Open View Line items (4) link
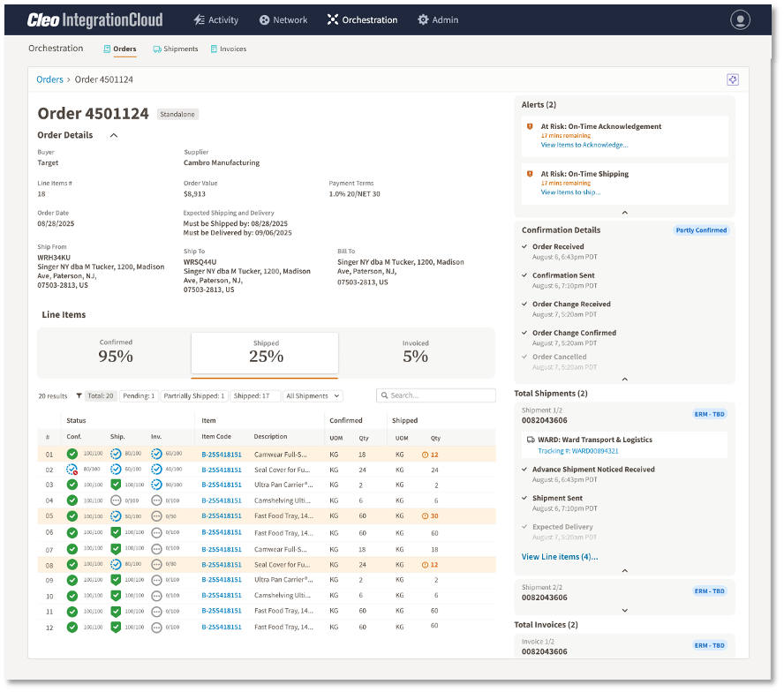This screenshot has height=692, width=784. 560,557
